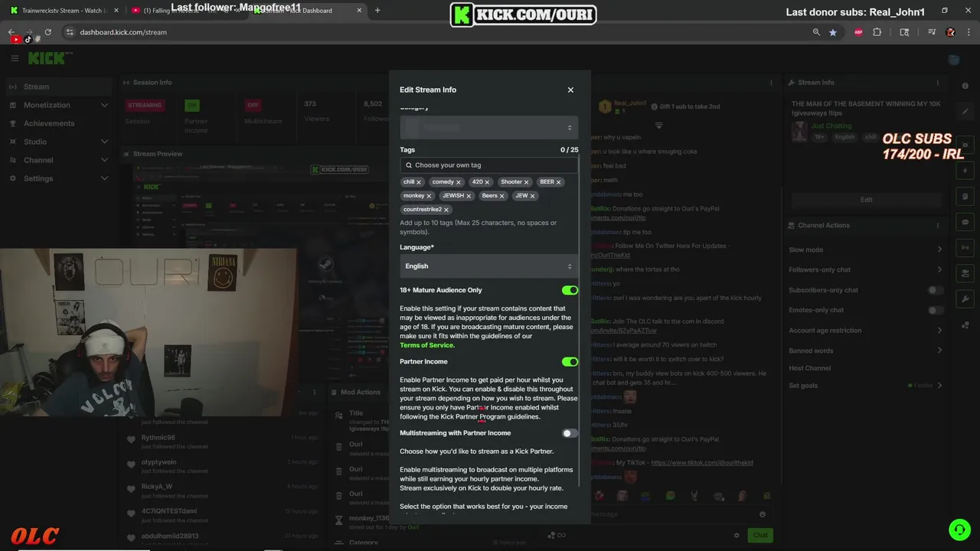Select Rythmic96 in the activity feed
Screen dimensions: 980x551
pos(158,438)
